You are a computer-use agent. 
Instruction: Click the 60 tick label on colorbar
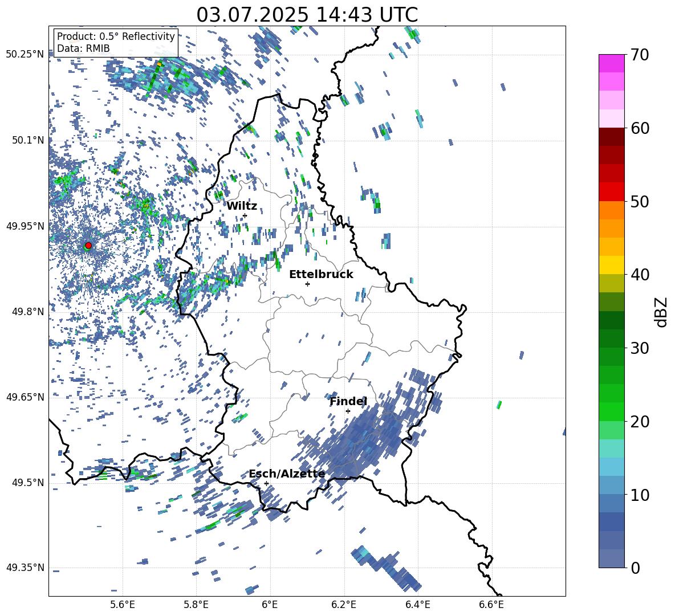click(640, 128)
